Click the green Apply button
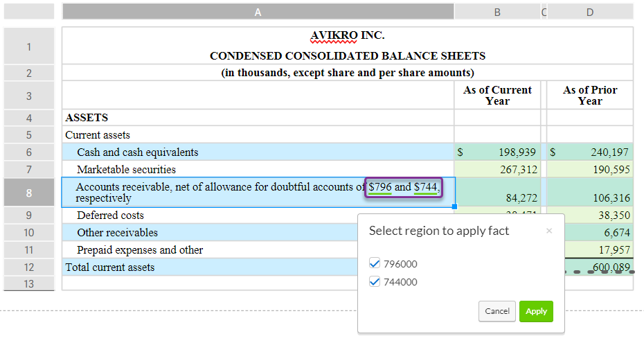The height and width of the screenshot is (352, 644). click(536, 311)
